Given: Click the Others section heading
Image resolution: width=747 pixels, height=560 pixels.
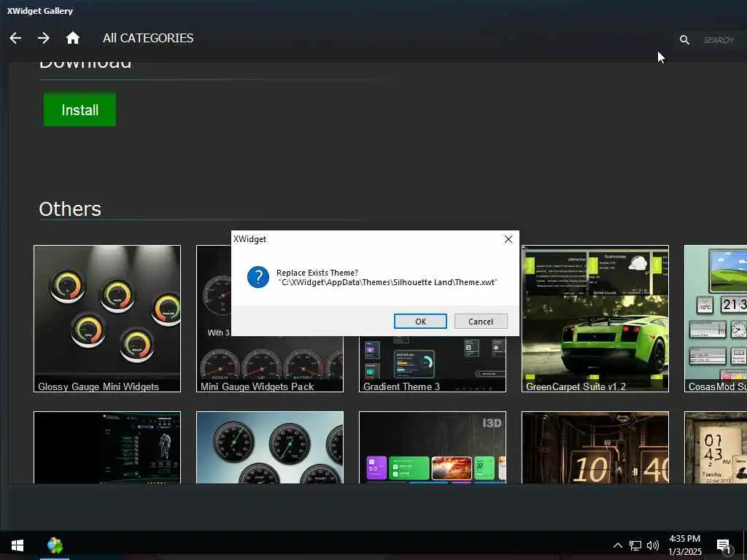Looking at the screenshot, I should coord(70,209).
